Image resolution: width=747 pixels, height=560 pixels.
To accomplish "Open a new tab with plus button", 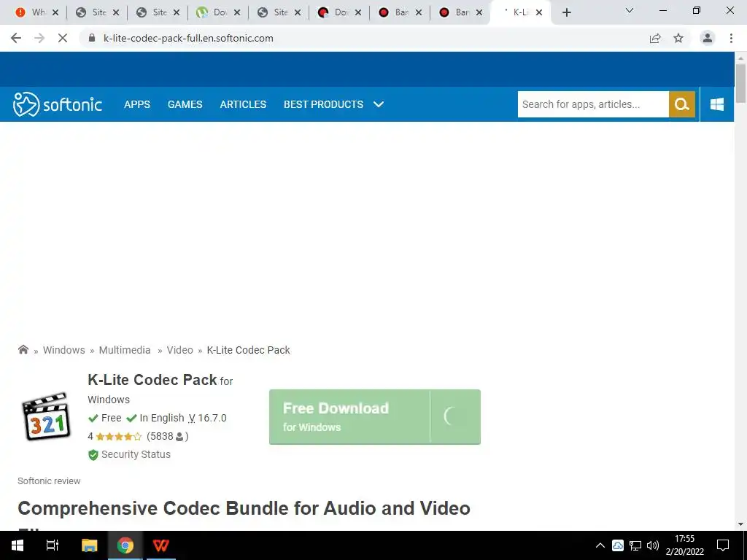I will (566, 12).
